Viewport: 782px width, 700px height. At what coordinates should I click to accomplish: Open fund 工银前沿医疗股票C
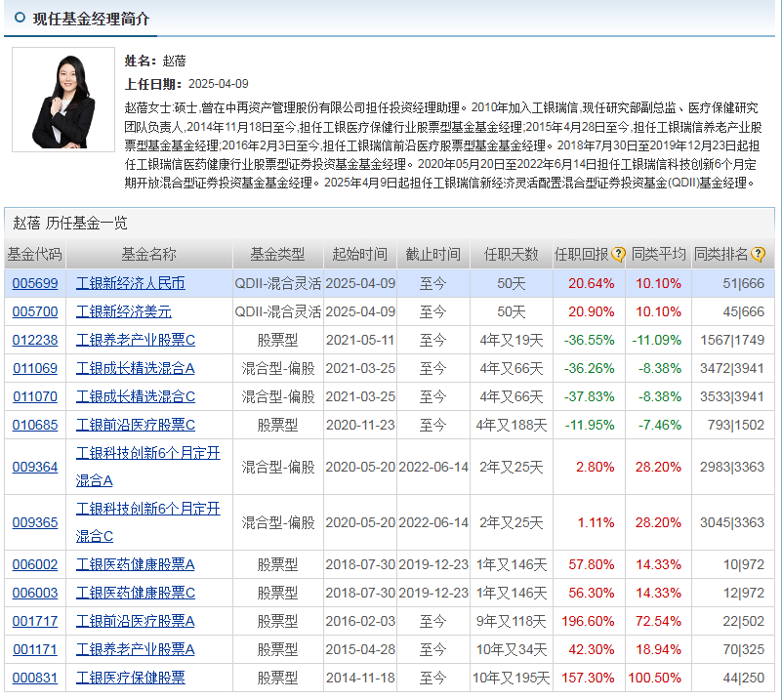tap(136, 425)
